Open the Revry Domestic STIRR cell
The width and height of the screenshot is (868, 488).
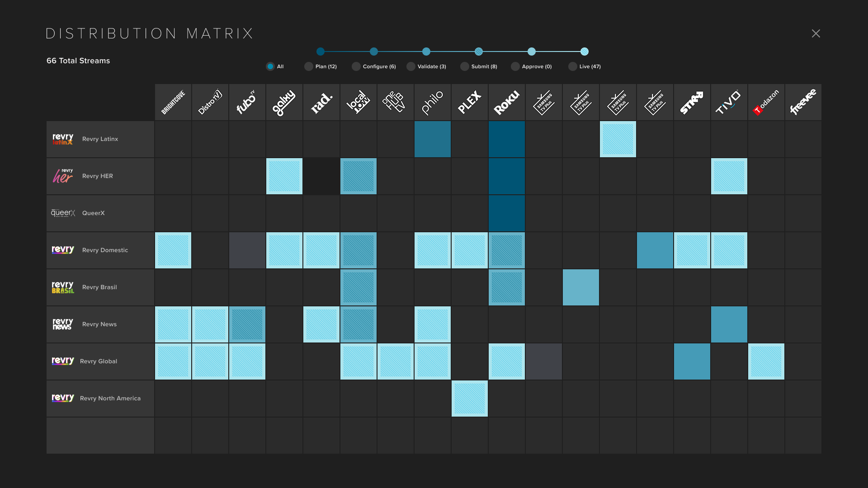pos(692,250)
